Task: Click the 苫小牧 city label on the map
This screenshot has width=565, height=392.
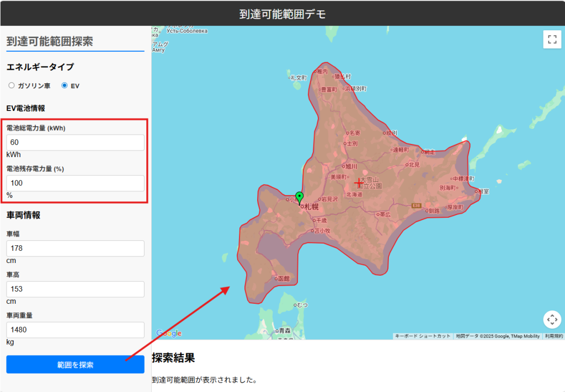Action: coord(322,231)
